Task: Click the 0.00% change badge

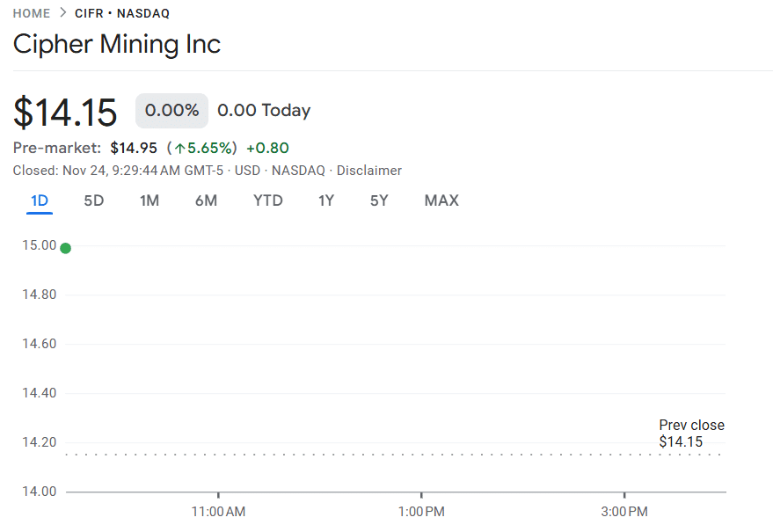Action: pyautogui.click(x=171, y=110)
